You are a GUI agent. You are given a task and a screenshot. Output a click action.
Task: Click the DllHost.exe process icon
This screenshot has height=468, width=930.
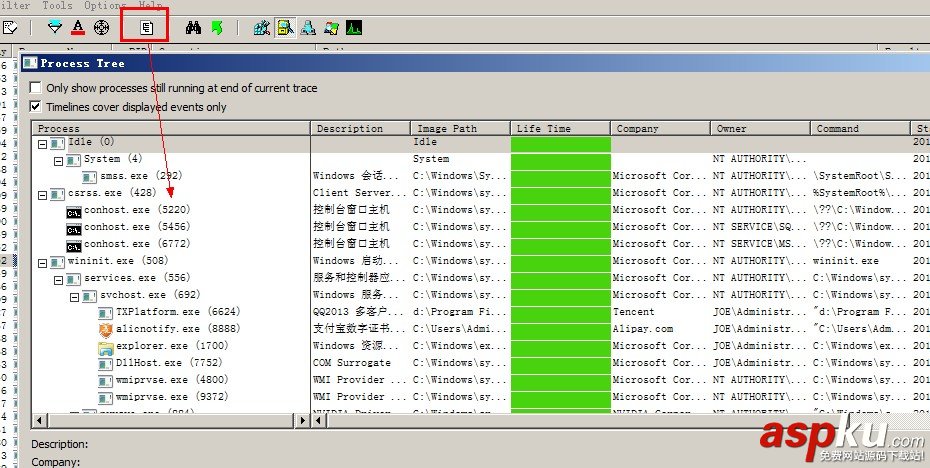[106, 364]
